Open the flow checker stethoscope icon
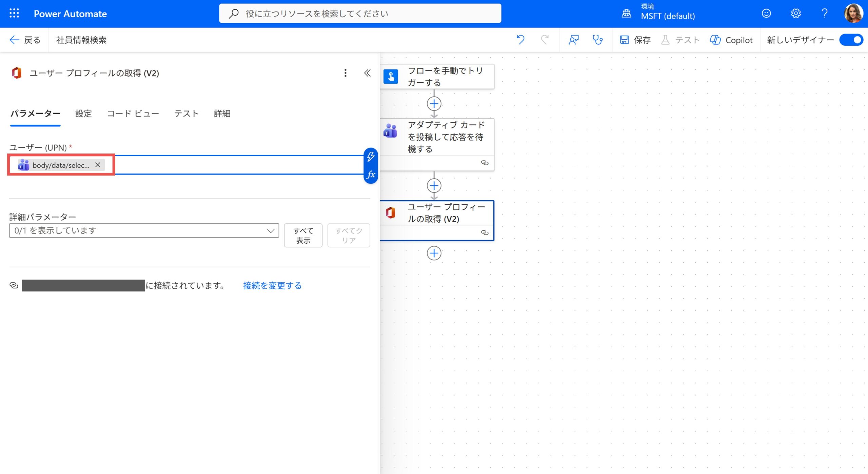The width and height of the screenshot is (868, 474). click(x=597, y=40)
